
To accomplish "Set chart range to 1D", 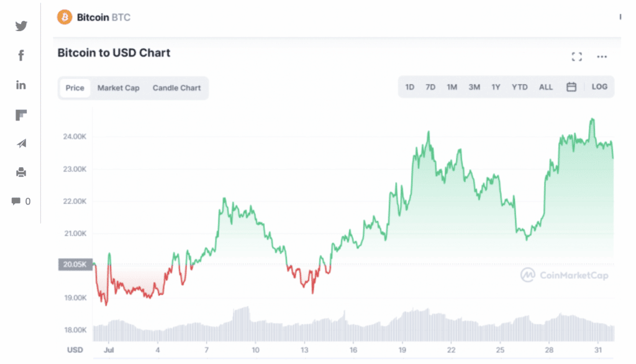I will click(x=410, y=87).
